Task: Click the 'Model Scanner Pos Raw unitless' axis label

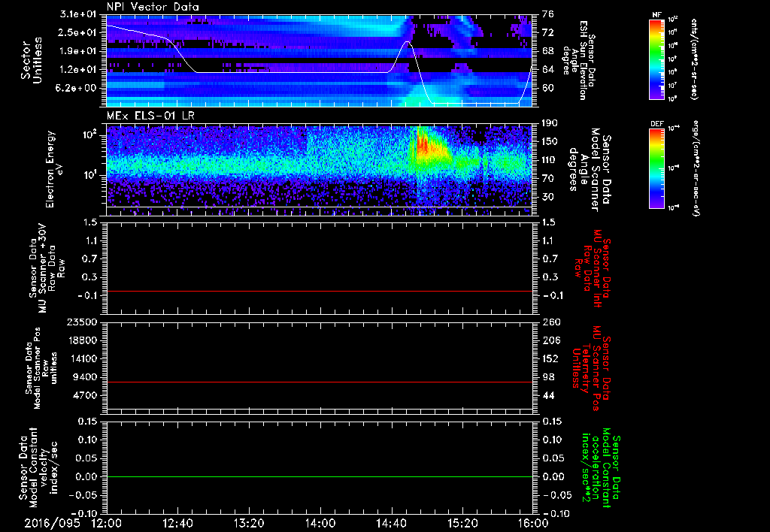Action: 41,368
